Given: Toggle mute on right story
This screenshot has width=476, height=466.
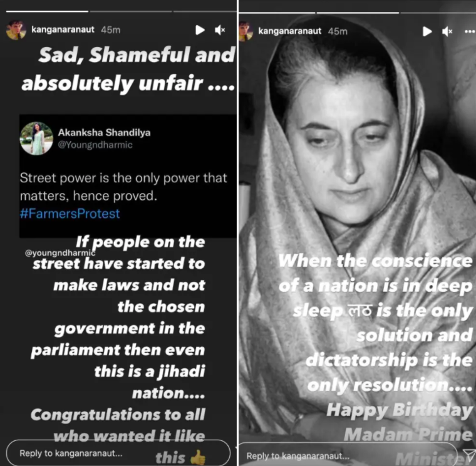Looking at the screenshot, I should [447, 31].
